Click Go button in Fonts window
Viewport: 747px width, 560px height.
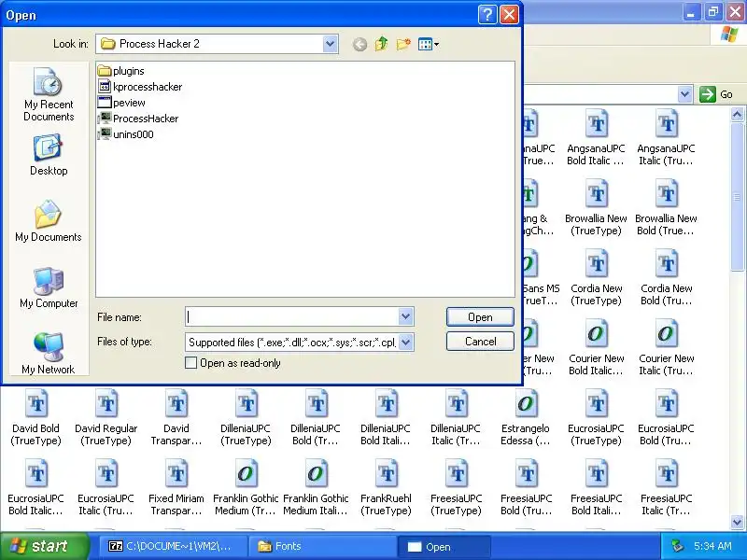click(x=716, y=94)
